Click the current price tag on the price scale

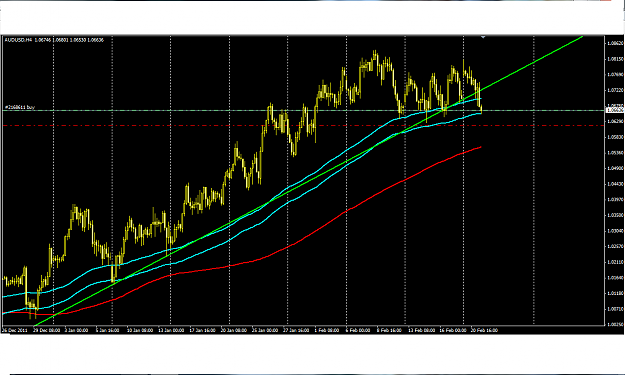614,110
